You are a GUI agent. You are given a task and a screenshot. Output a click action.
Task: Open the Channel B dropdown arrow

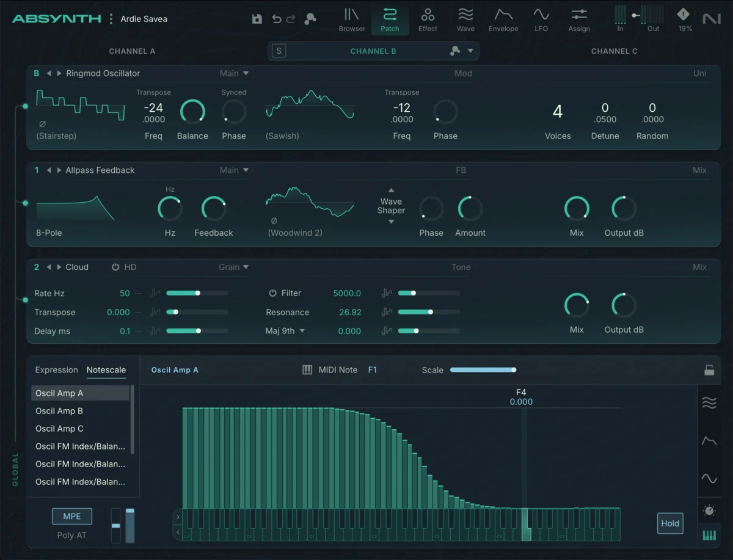(470, 51)
